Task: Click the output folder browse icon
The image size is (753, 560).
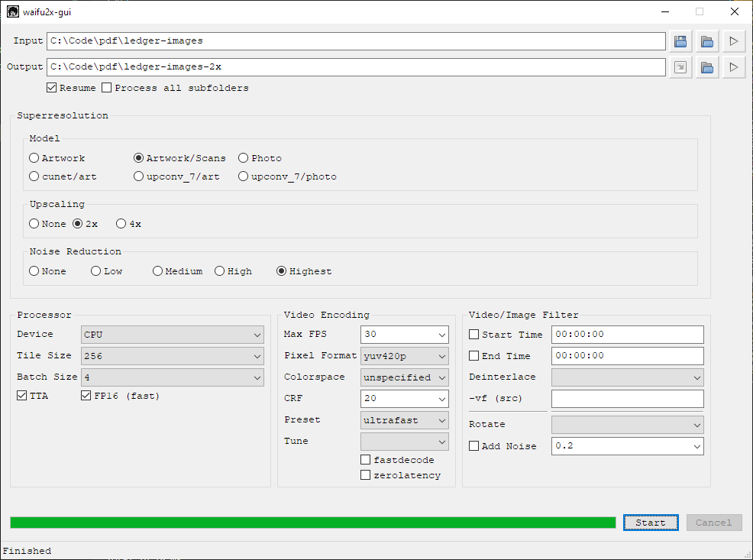Action: [707, 67]
